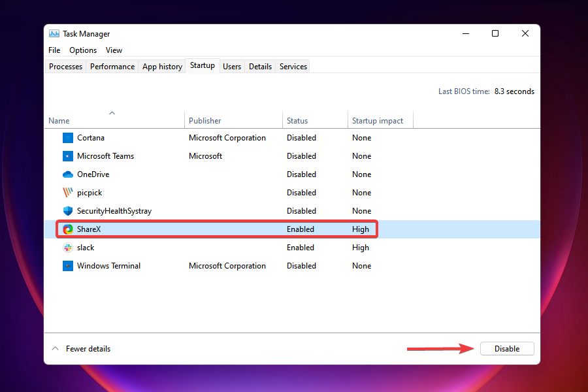Click the Microsoft Teams app icon
This screenshot has height=392, width=588.
point(68,156)
